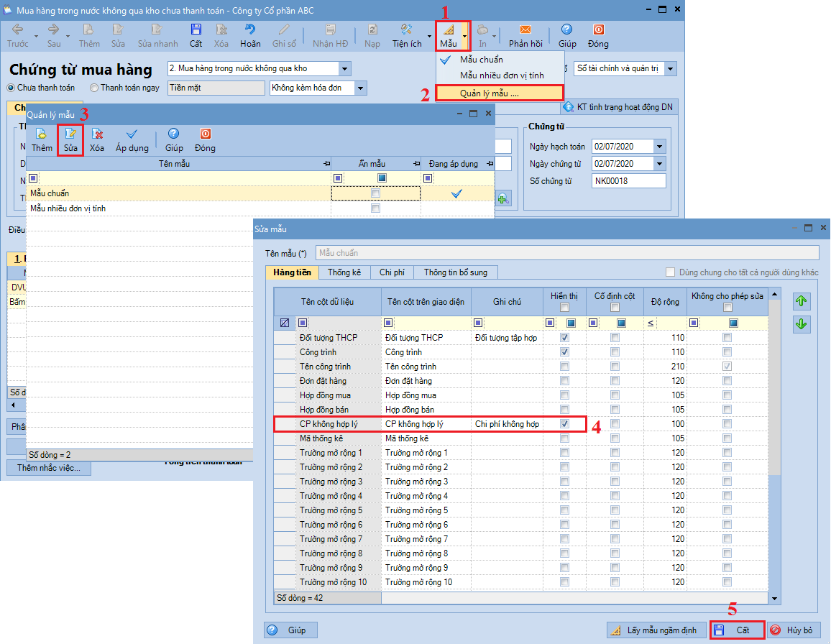Toggle Dùng chung cho tất cả người dùng khác
This screenshot has height=644, width=831.
[x=671, y=272]
